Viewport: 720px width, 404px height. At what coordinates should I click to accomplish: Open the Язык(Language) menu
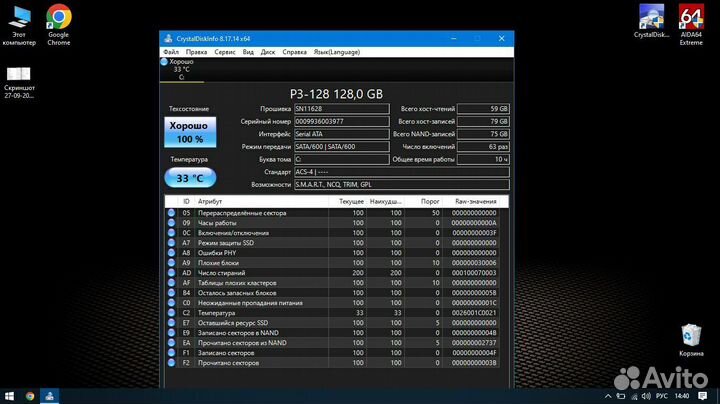click(x=337, y=52)
